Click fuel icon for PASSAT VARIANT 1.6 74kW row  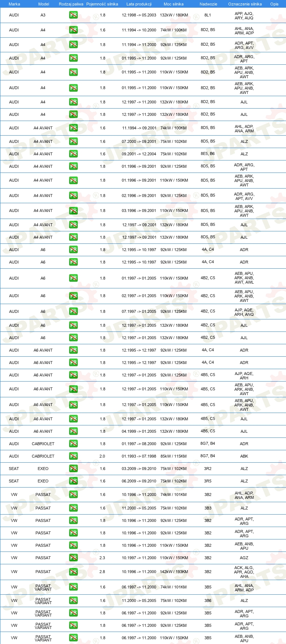(73, 587)
